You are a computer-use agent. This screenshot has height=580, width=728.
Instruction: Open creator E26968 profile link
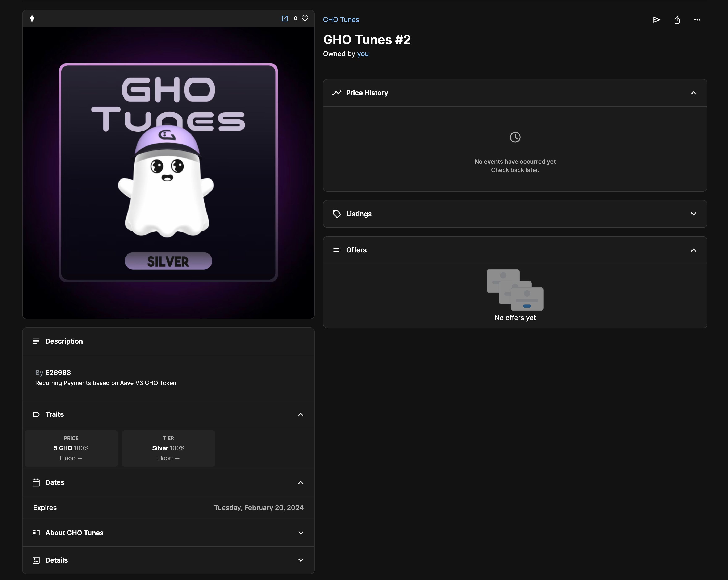pos(58,373)
